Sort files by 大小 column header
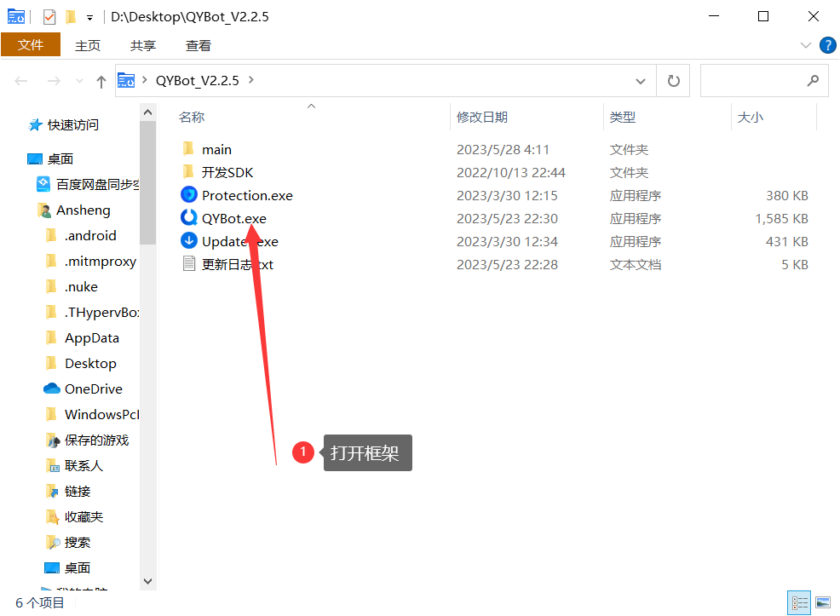The height and width of the screenshot is (616, 840). click(x=750, y=117)
